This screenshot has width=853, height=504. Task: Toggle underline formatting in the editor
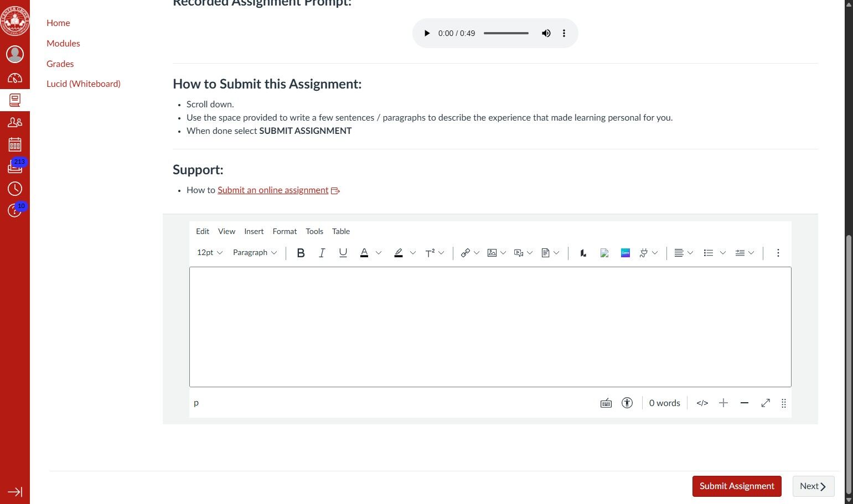click(343, 252)
